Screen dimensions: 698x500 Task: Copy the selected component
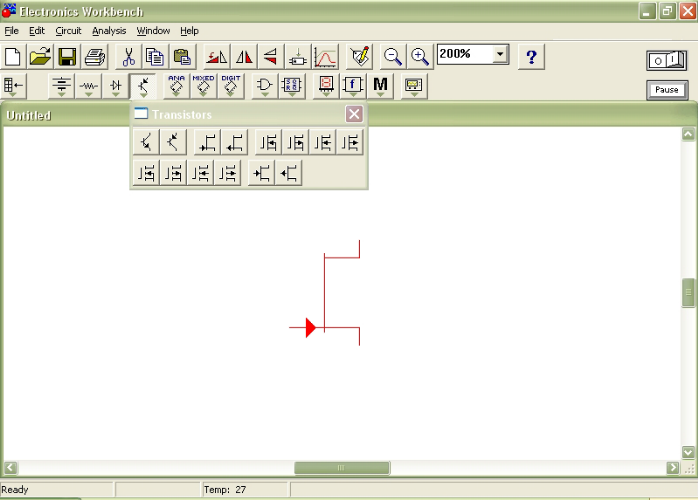[155, 57]
